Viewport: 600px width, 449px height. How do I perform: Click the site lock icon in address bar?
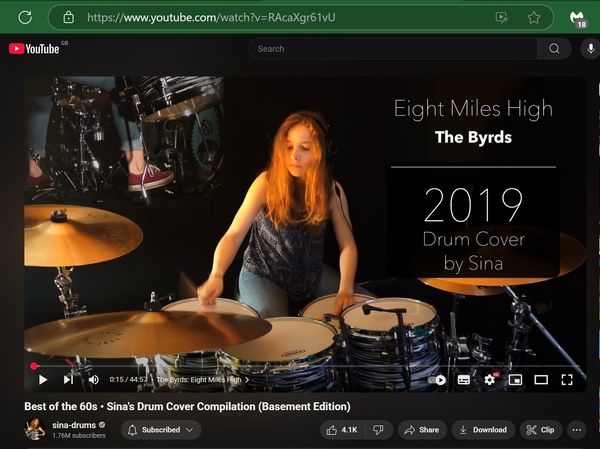(x=68, y=17)
